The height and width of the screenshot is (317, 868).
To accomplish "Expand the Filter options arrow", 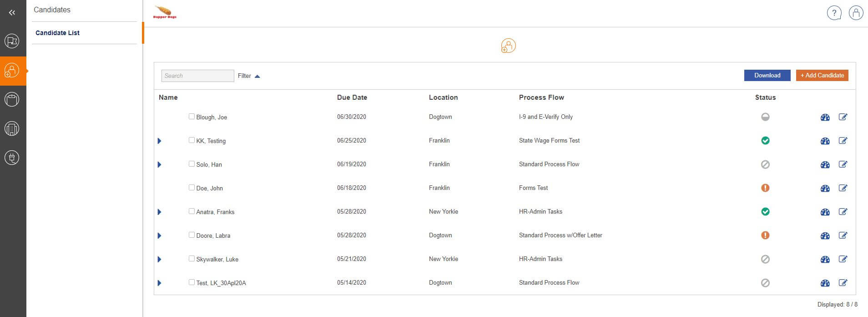I will 257,76.
